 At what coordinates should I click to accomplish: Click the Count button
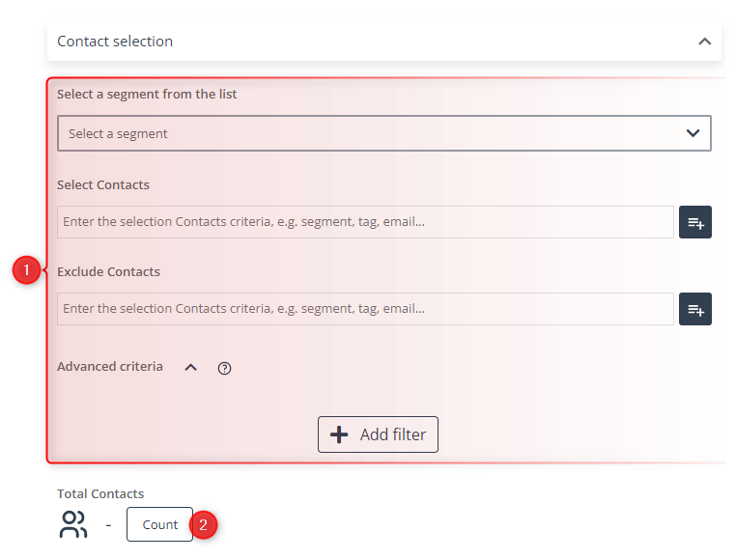[159, 524]
